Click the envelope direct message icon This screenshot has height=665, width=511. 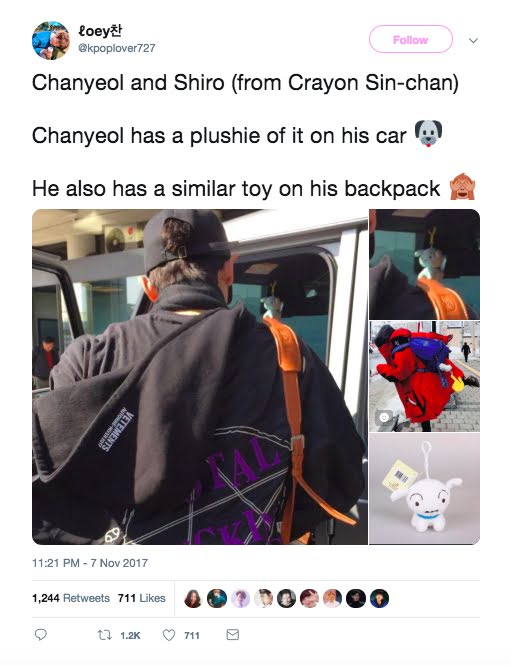(232, 634)
